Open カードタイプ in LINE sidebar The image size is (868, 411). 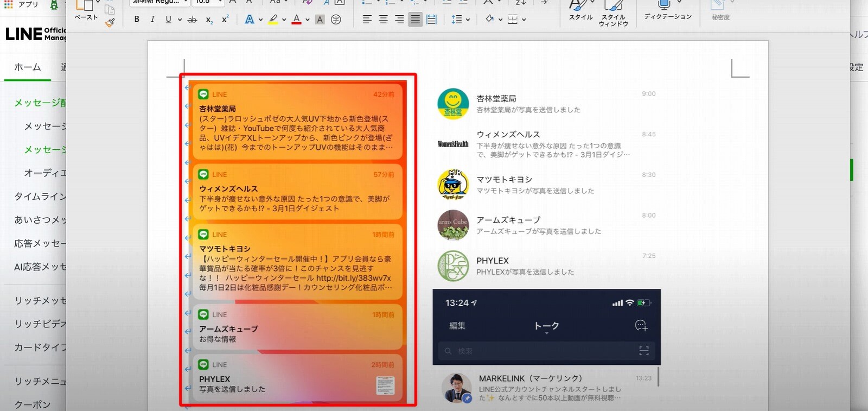click(40, 347)
